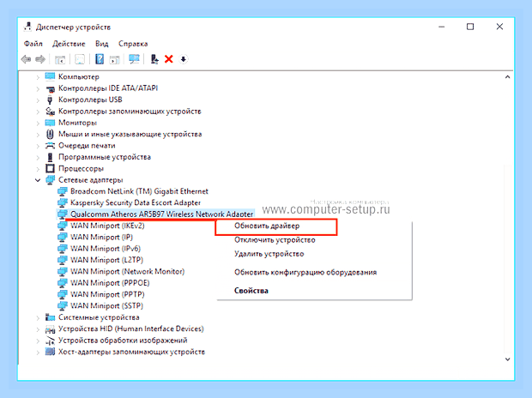Screen dimensions: 532x398
Task: Expand the Компьютер node
Action: tap(38, 77)
